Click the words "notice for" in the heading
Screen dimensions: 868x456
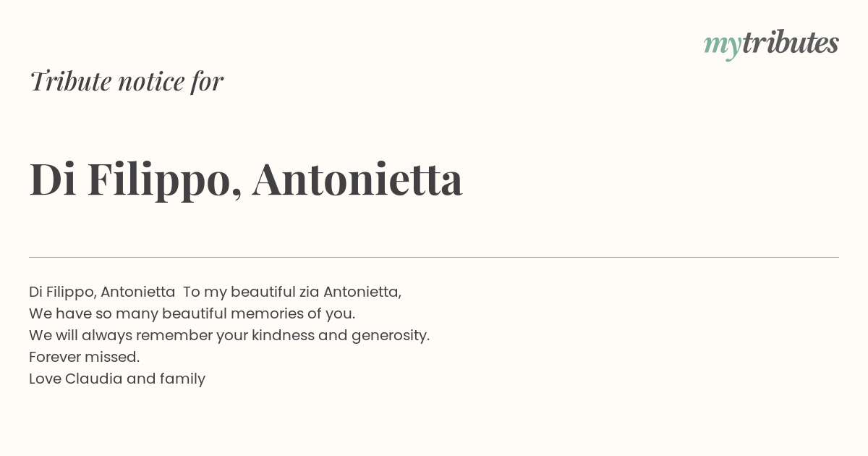pos(171,81)
